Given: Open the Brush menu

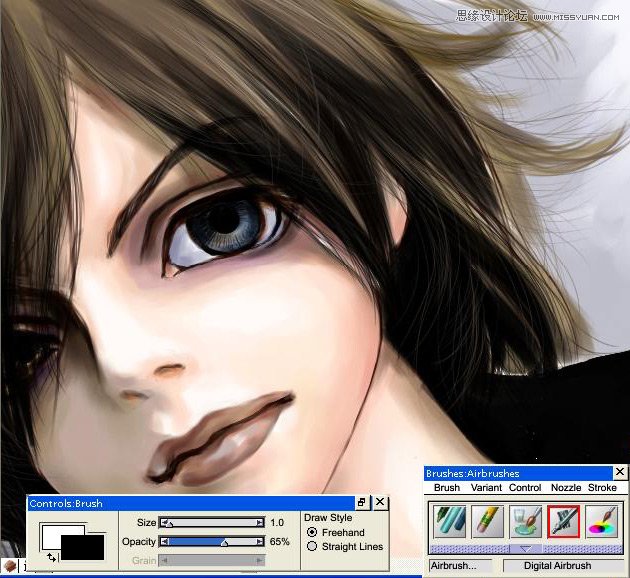Looking at the screenshot, I should pos(447,488).
